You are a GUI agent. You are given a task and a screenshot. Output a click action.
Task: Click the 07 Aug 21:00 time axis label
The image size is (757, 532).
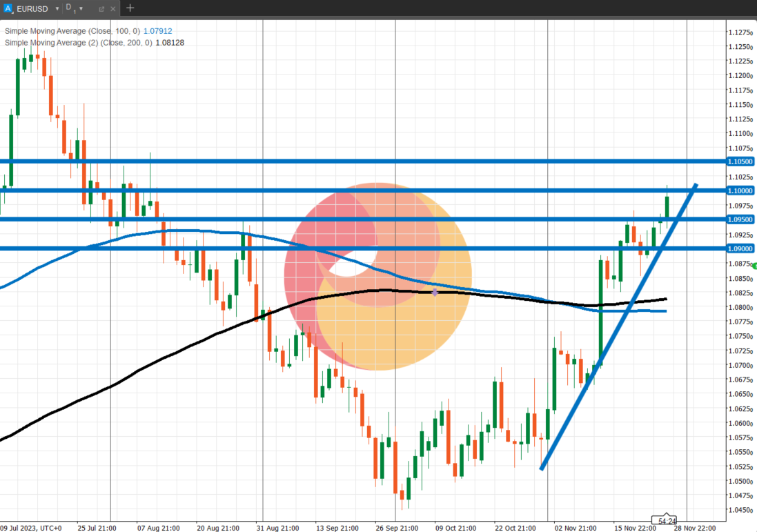tap(158, 528)
